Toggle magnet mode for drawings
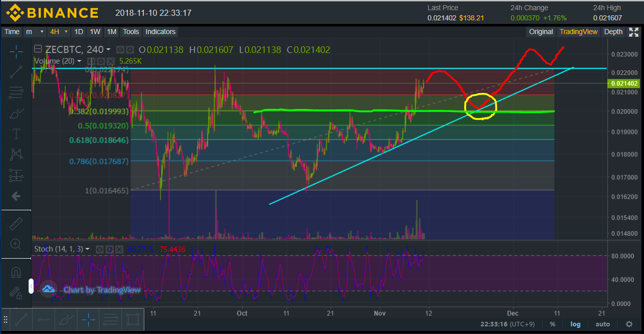 pos(16,272)
